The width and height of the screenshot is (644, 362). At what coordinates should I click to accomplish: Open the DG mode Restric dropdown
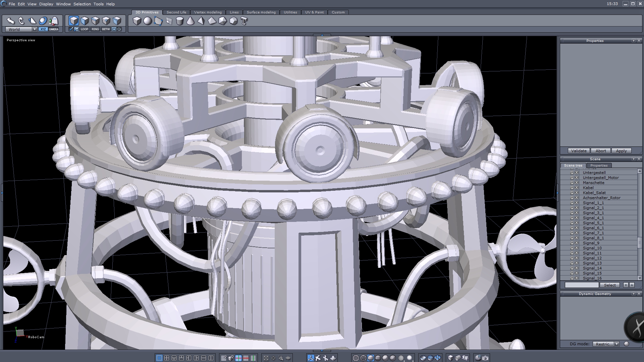[616, 344]
